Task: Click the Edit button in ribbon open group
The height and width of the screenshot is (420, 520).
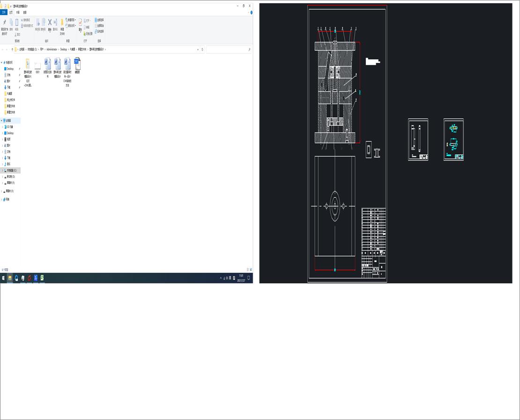Action: pyautogui.click(x=87, y=27)
